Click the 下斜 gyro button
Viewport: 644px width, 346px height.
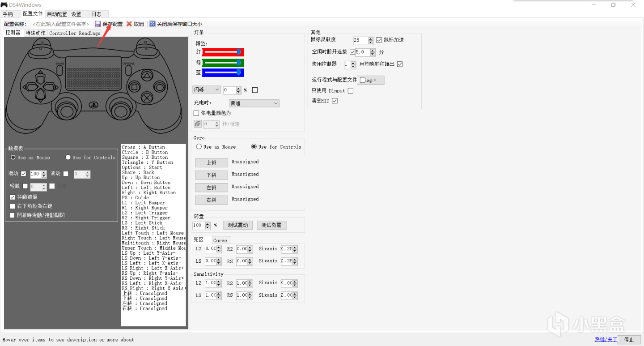point(211,175)
